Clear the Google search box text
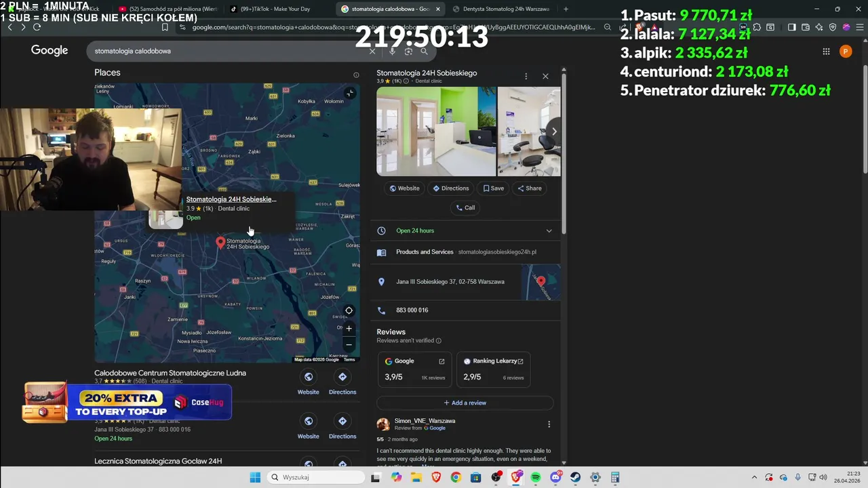The width and height of the screenshot is (868, 488). 372,52
